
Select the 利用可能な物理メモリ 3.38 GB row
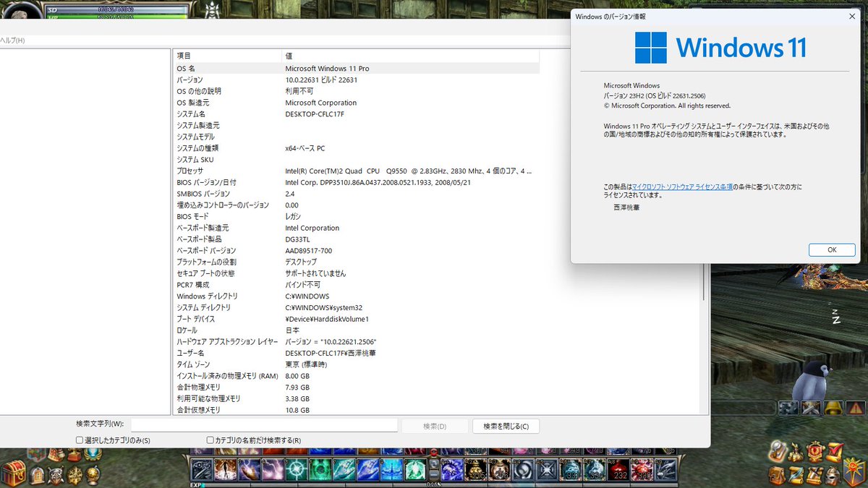[x=356, y=398]
